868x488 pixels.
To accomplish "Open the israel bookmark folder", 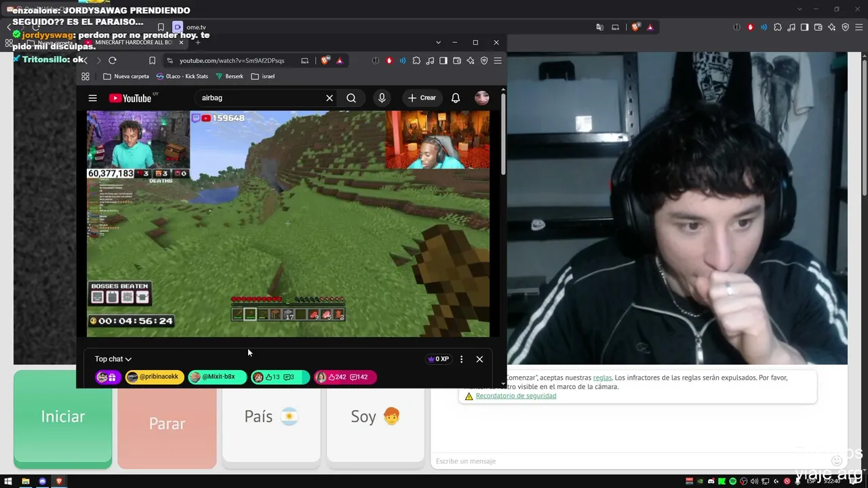I will tap(263, 77).
